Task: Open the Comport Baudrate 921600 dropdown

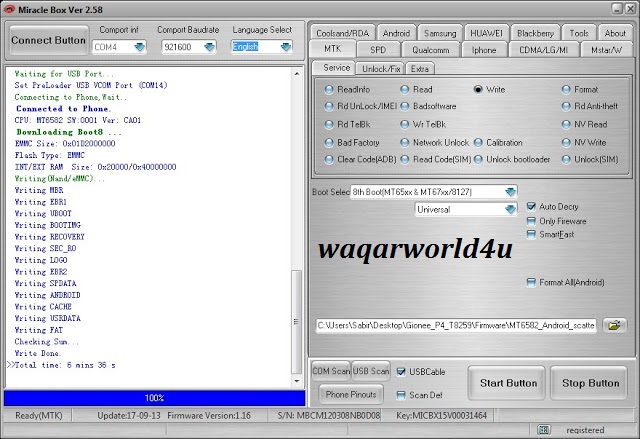Action: coord(209,47)
